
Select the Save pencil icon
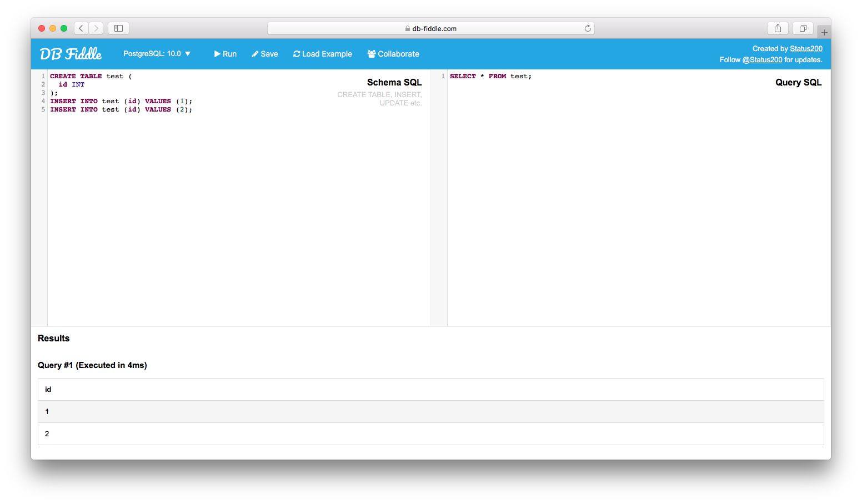[x=255, y=54]
